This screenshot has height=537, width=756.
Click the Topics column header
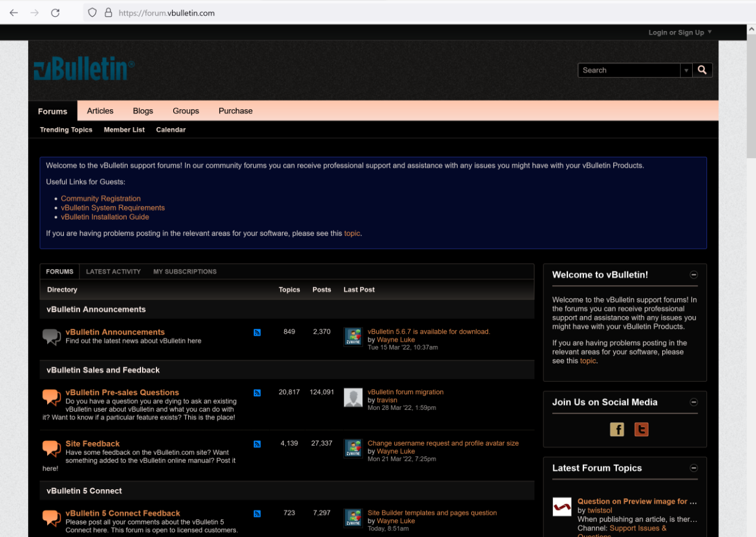[290, 289]
